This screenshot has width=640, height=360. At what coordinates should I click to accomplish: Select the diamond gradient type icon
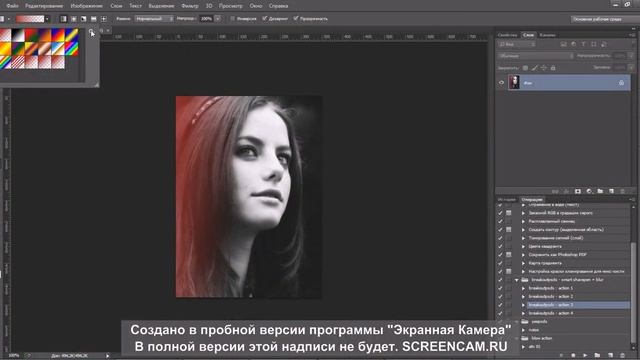pos(104,19)
